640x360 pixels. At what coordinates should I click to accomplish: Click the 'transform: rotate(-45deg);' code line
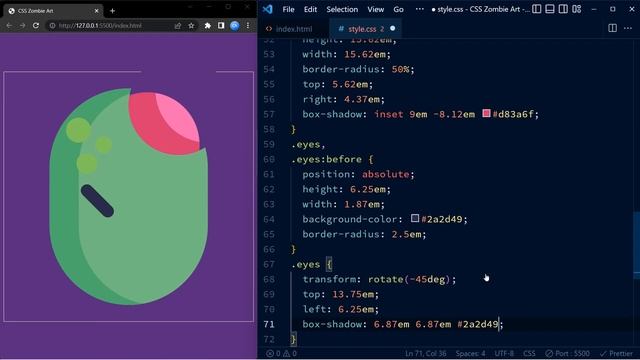tap(379, 279)
